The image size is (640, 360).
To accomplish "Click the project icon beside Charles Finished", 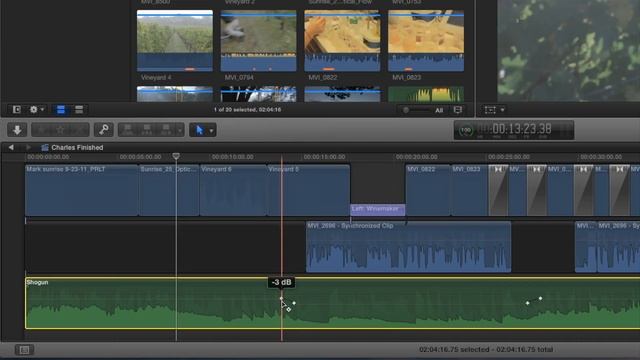I will pyautogui.click(x=45, y=147).
